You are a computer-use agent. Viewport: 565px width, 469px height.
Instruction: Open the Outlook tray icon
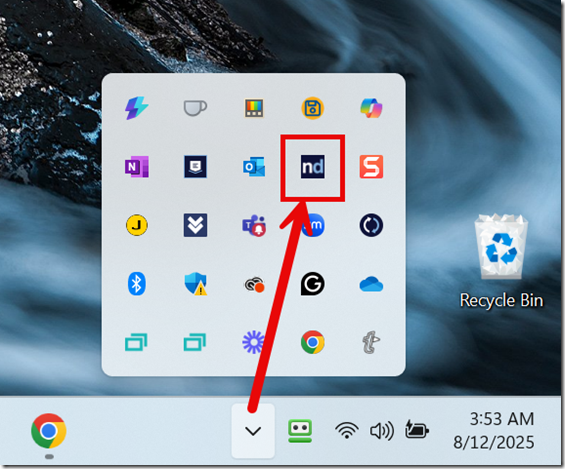[254, 167]
